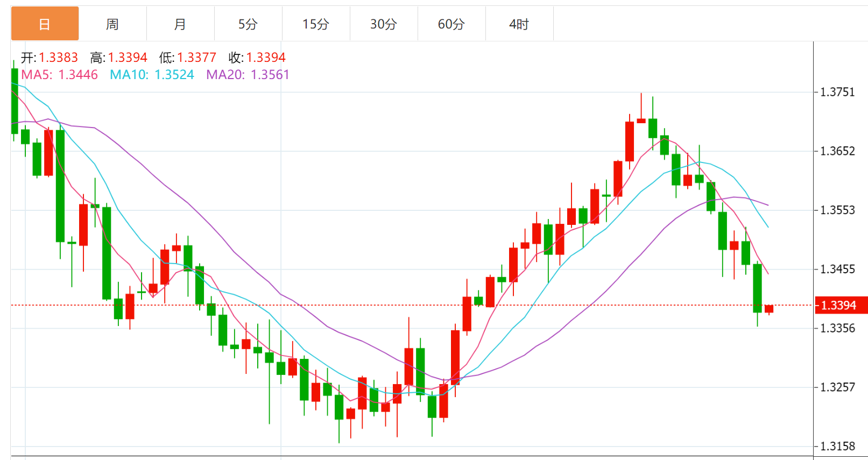Click the MA10 indicator legend label

[x=152, y=75]
